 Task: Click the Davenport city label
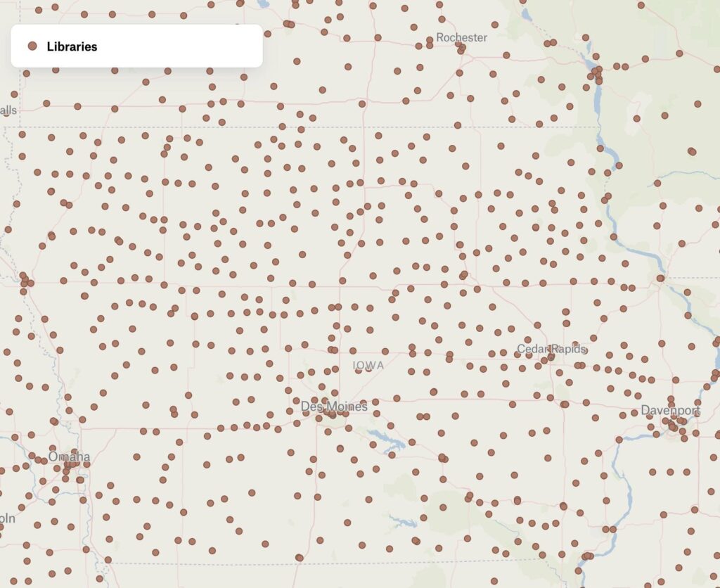[670, 410]
